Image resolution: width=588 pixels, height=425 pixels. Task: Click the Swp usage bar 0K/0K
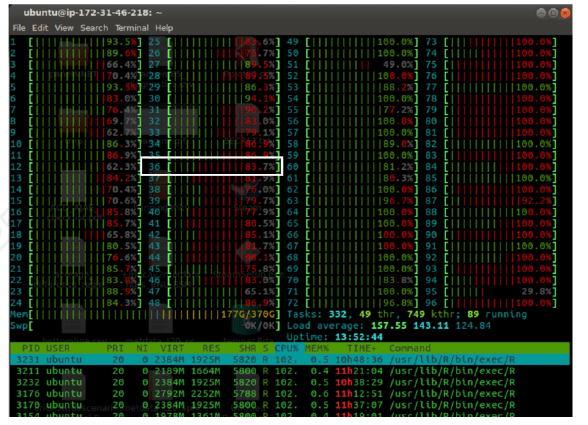(146, 326)
